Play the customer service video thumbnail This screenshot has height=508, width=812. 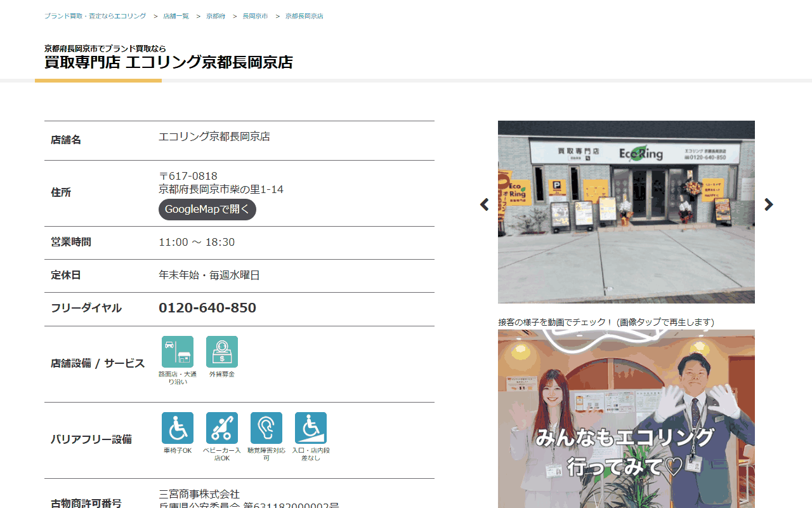[x=626, y=419]
